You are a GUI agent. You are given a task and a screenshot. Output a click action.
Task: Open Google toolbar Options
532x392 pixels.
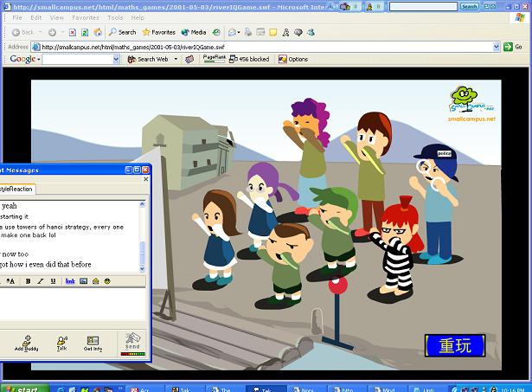point(292,60)
